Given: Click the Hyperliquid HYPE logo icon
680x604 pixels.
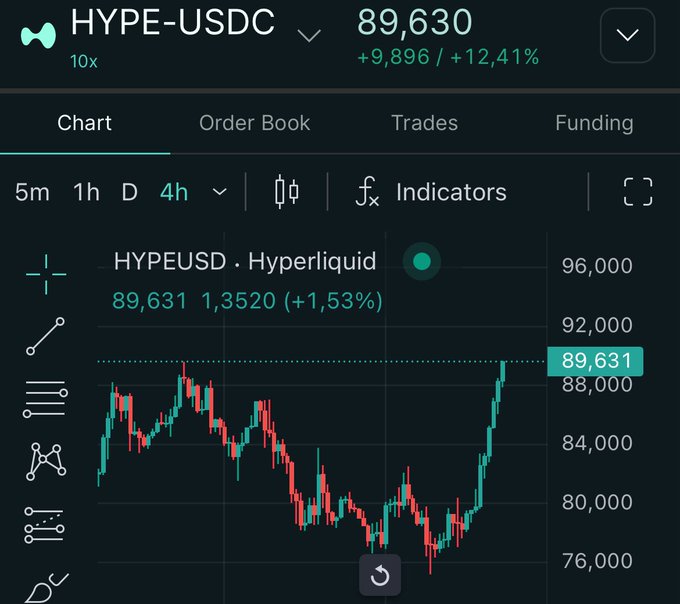Looking at the screenshot, I should [38, 35].
